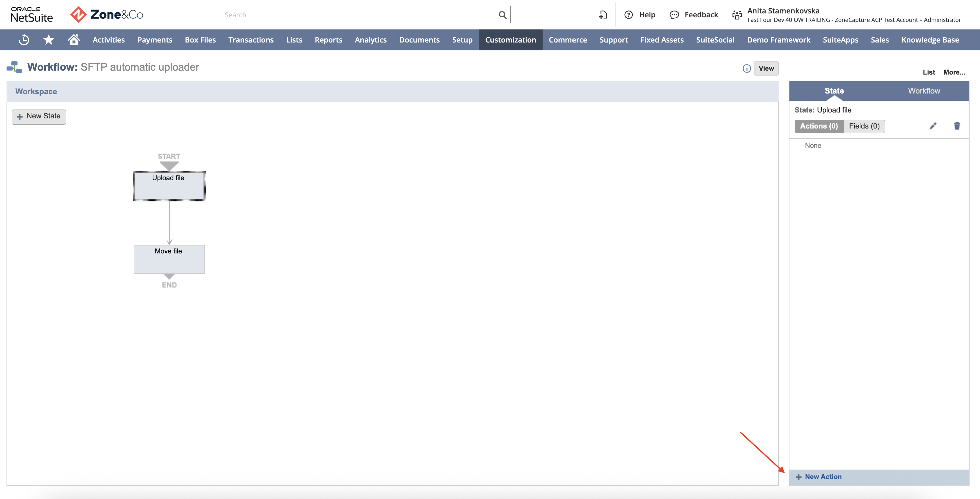The width and height of the screenshot is (980, 499).
Task: Open the Reports menu
Action: [328, 40]
